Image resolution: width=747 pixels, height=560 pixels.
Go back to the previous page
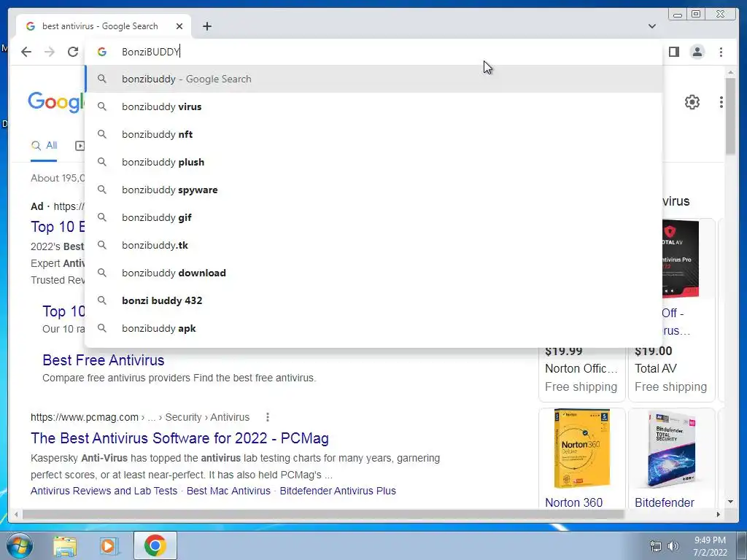click(26, 52)
